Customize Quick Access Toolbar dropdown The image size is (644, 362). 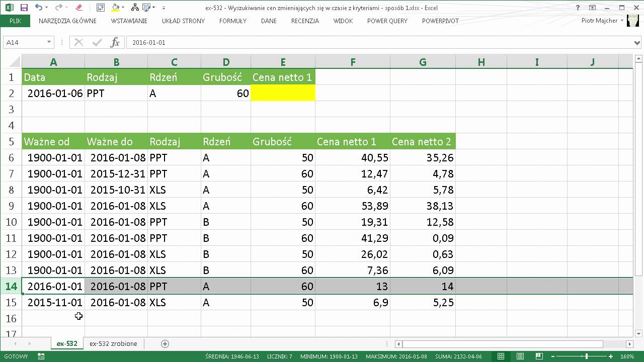(x=165, y=8)
